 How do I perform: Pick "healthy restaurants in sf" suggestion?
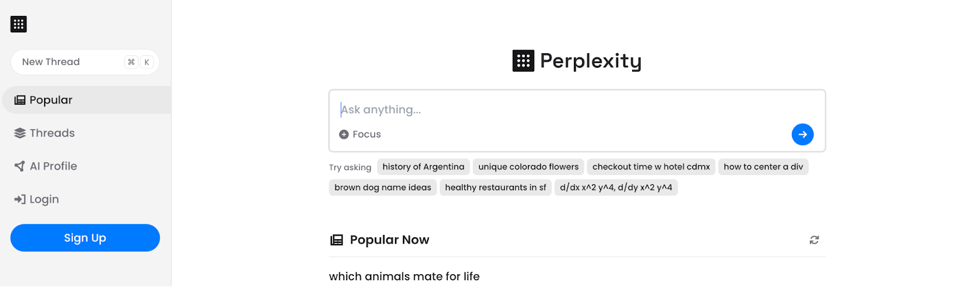496,188
